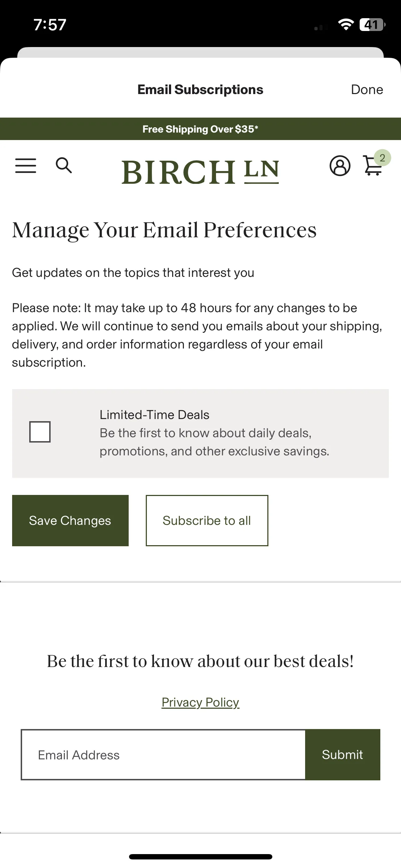The height and width of the screenshot is (868, 401).
Task: Select the Limited-Time Deals description row
Action: pyautogui.click(x=200, y=433)
